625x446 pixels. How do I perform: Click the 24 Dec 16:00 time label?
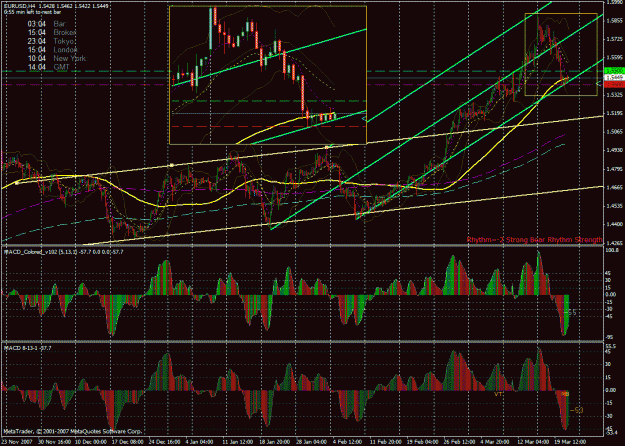pos(165,442)
